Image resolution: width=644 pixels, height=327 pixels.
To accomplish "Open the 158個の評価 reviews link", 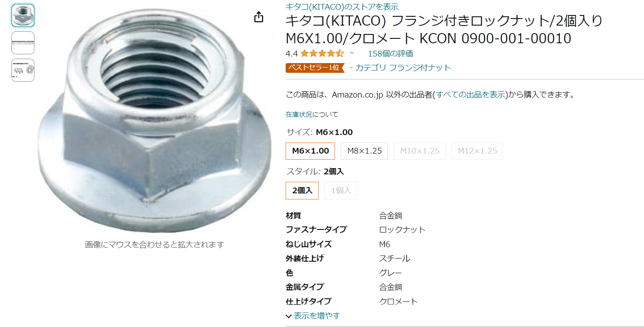I will pos(390,54).
